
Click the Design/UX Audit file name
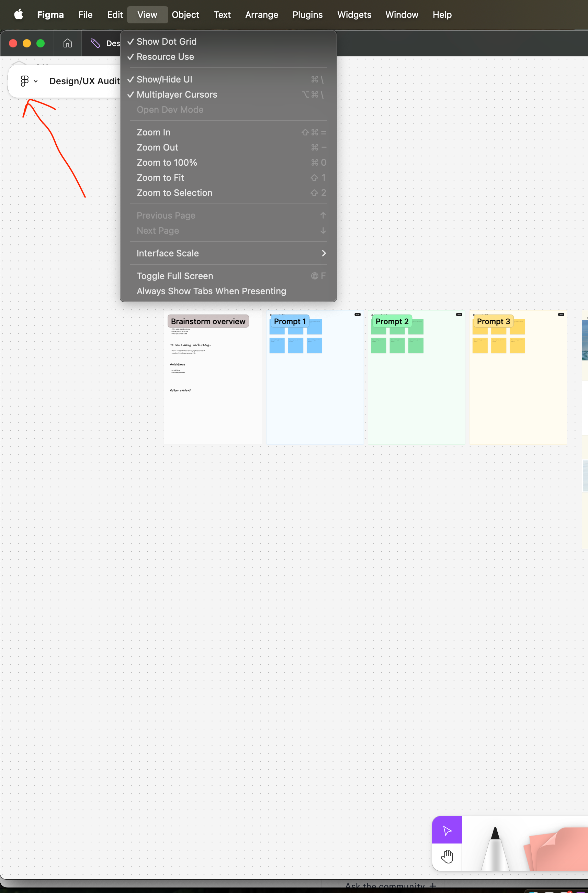[x=85, y=81]
